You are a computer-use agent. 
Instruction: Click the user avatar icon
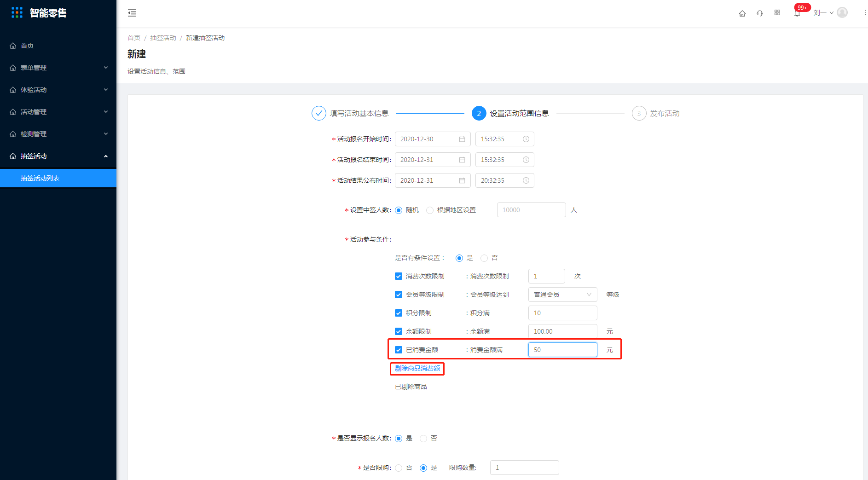click(x=842, y=12)
